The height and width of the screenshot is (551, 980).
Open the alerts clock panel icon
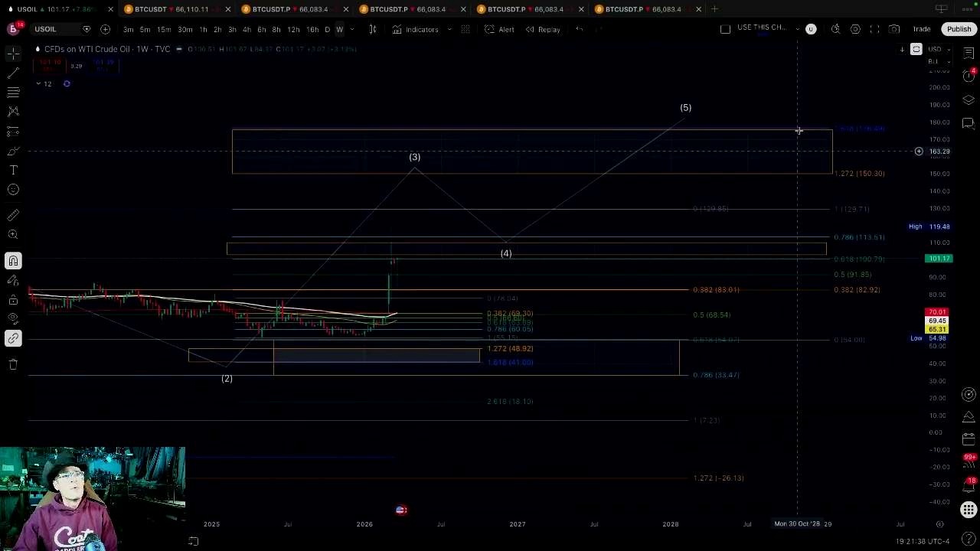pyautogui.click(x=969, y=77)
